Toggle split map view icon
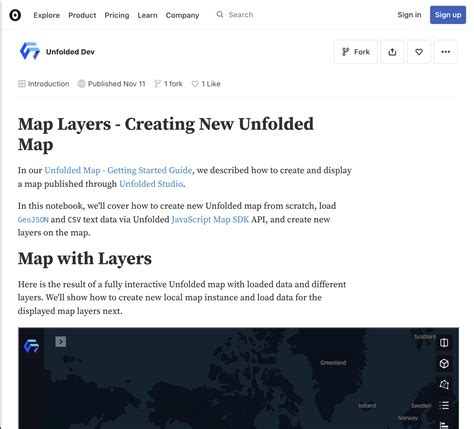Screen dimensions: 474x429 pos(444,342)
